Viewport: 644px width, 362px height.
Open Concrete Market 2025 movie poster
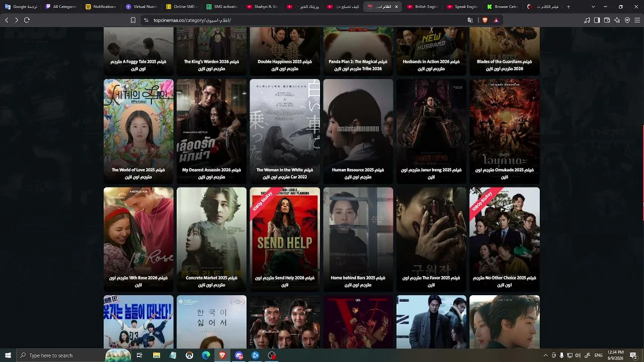pos(211,239)
